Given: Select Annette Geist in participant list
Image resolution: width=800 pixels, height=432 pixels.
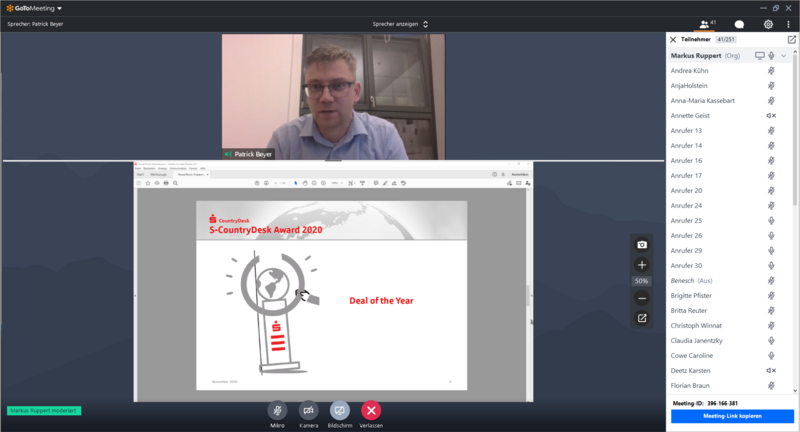Looking at the screenshot, I should pyautogui.click(x=690, y=116).
